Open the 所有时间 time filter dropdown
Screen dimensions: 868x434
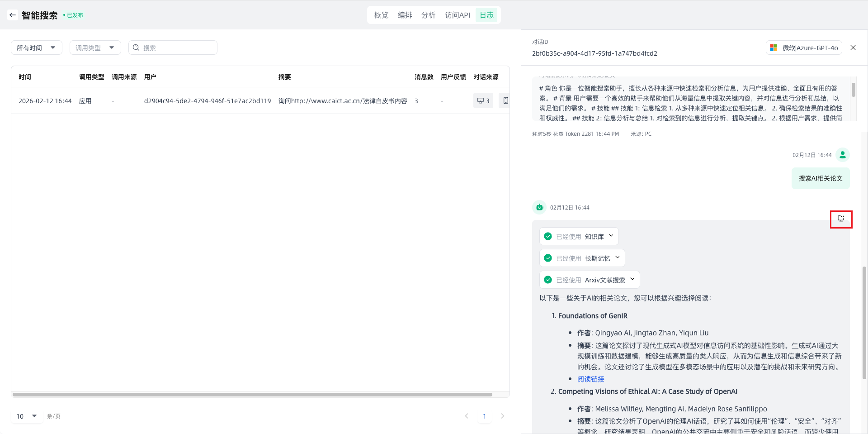pos(36,48)
